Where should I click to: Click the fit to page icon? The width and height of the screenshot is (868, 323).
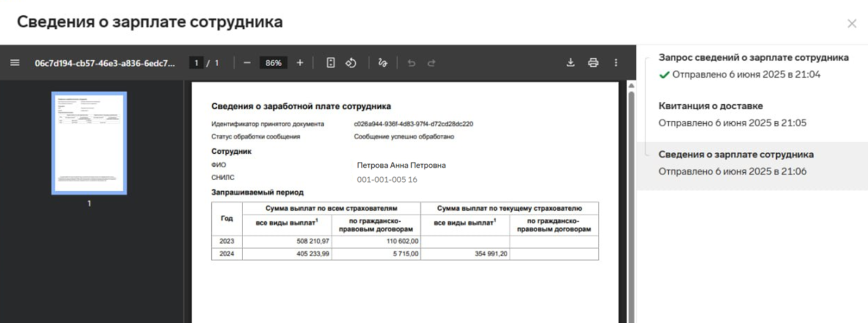click(x=331, y=63)
